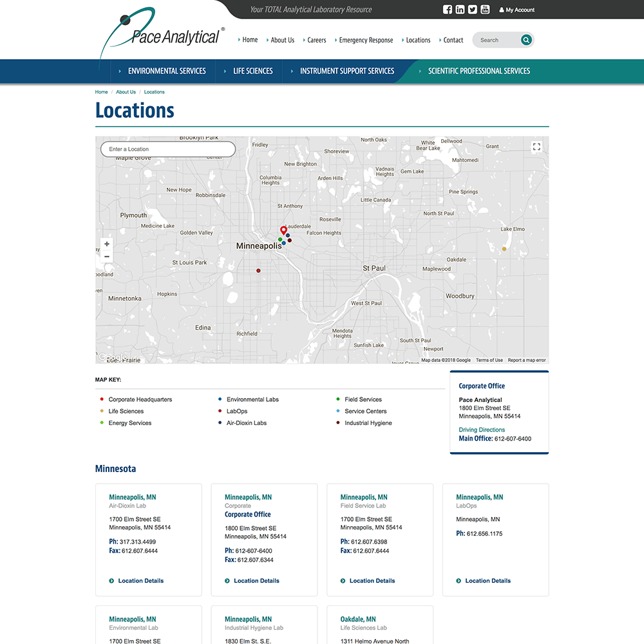Zoom in the map with plus button
This screenshot has width=644, height=644.
[x=107, y=244]
